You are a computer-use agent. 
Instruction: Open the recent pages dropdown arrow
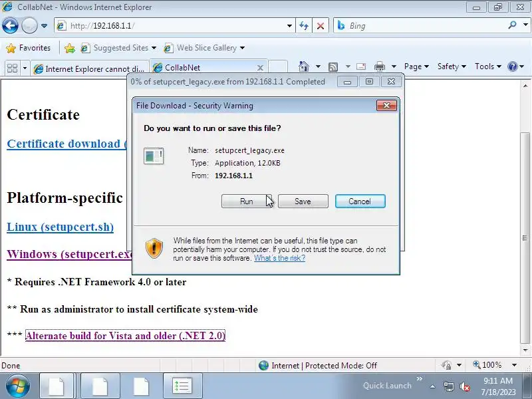[44, 26]
